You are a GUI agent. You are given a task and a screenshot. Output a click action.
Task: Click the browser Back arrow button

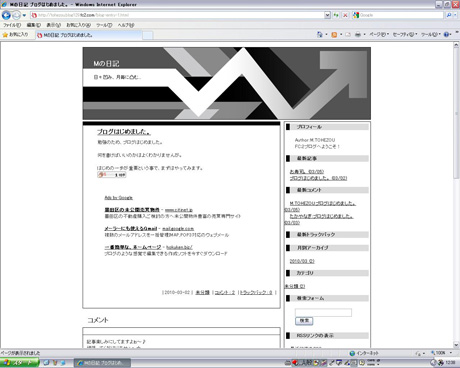(x=6, y=15)
